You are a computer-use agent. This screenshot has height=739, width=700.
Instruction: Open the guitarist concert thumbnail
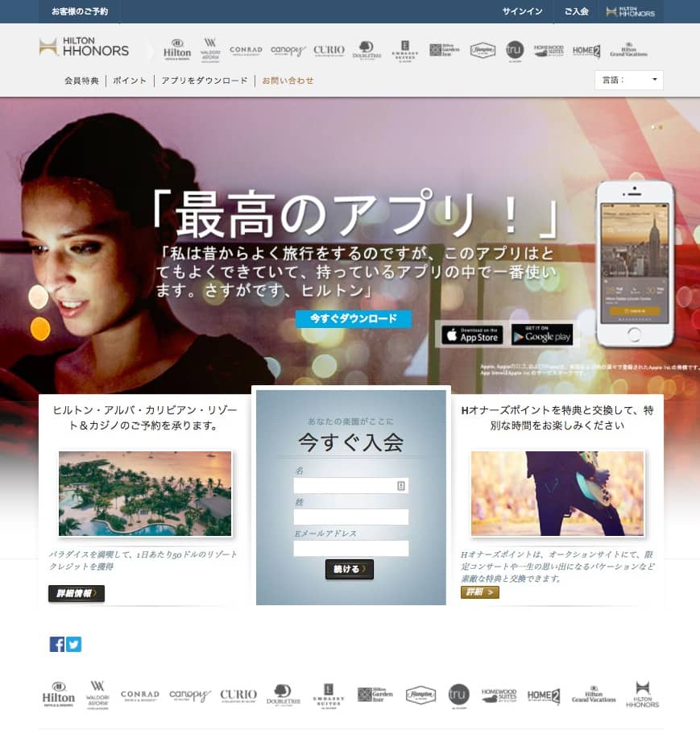[x=557, y=493]
